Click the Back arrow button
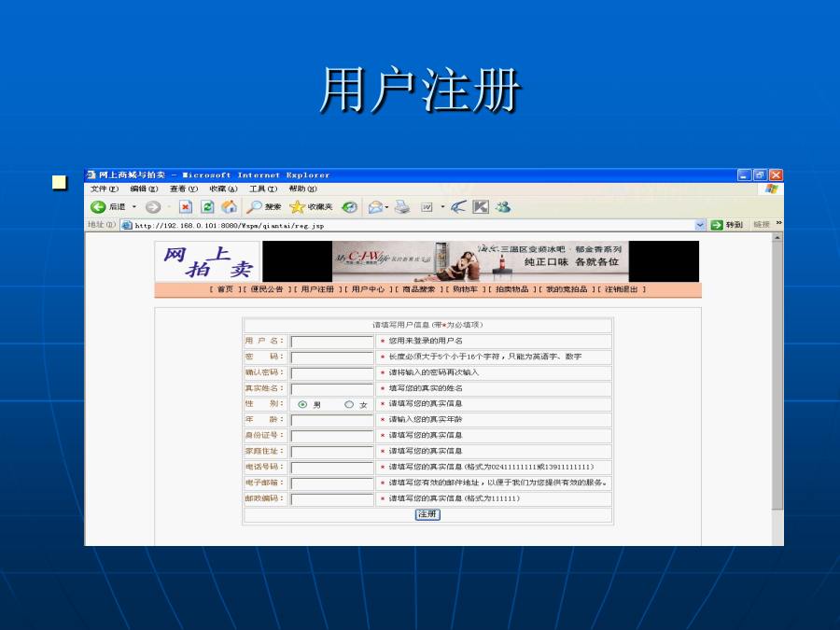The height and width of the screenshot is (630, 840). (x=98, y=207)
